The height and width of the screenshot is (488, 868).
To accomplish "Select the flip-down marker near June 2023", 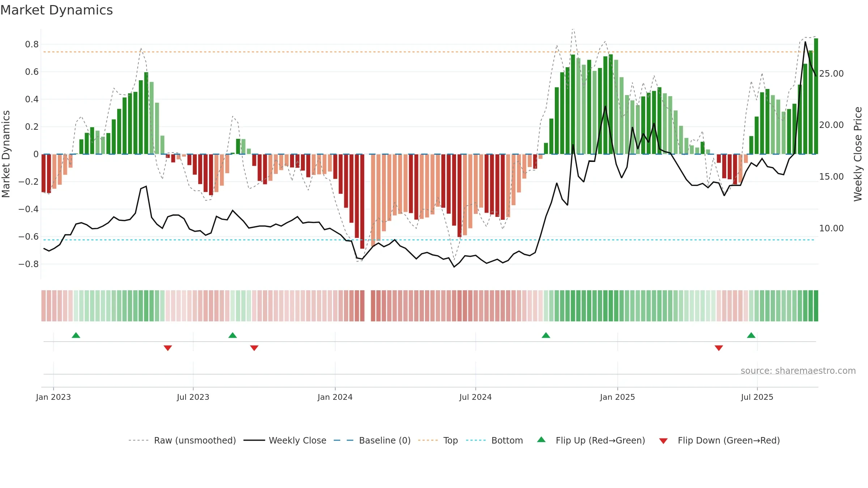I will tap(168, 348).
